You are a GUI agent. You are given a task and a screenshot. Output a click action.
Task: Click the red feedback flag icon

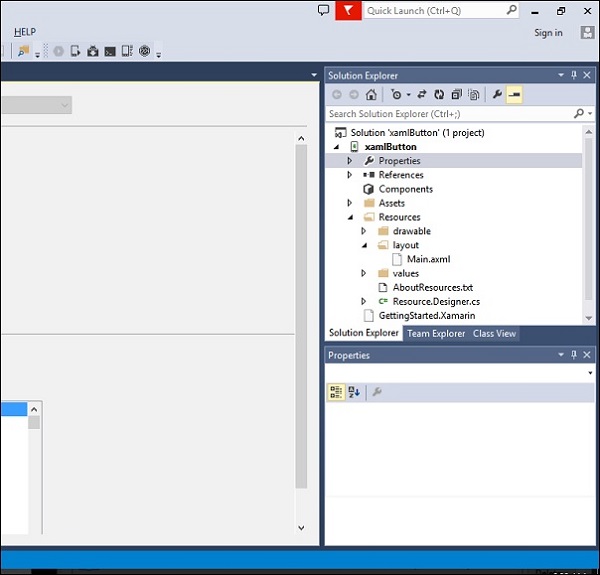click(x=347, y=11)
